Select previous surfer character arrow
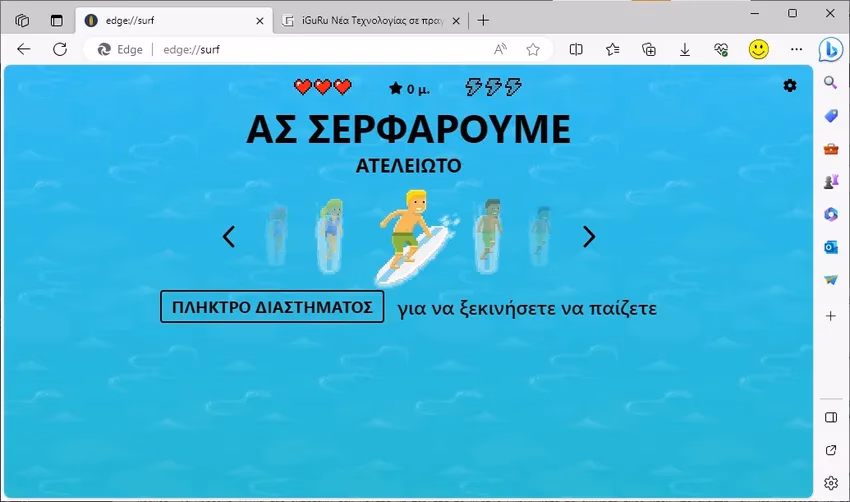Image resolution: width=850 pixels, height=502 pixels. tap(229, 236)
